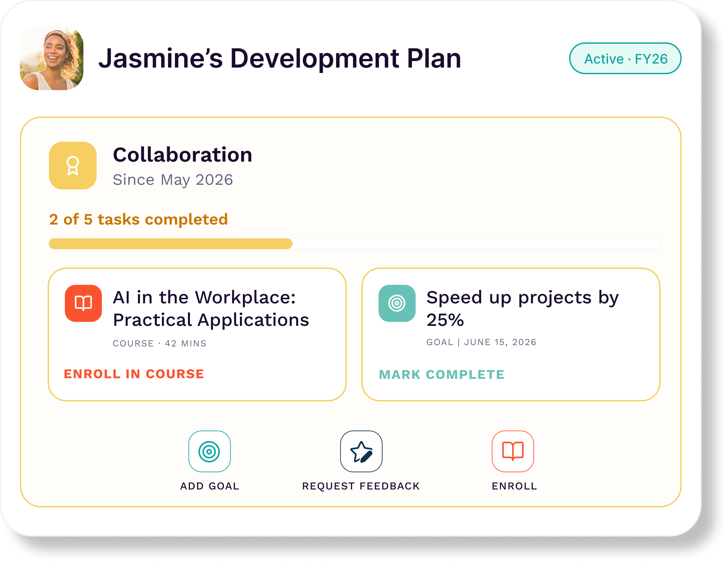This screenshot has width=728, height=563.
Task: Open the AI in the Workplace course title
Action: [211, 309]
